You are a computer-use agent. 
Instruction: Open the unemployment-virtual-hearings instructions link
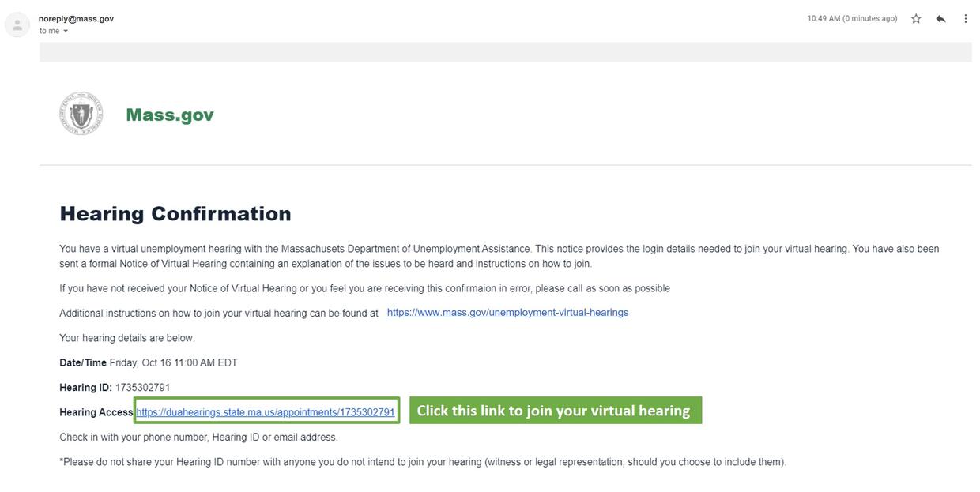coord(507,313)
